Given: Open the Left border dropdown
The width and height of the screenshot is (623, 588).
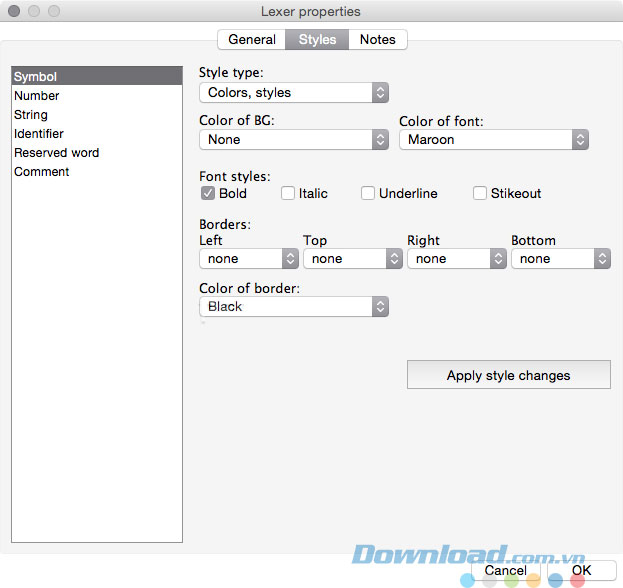Looking at the screenshot, I should click(x=248, y=258).
